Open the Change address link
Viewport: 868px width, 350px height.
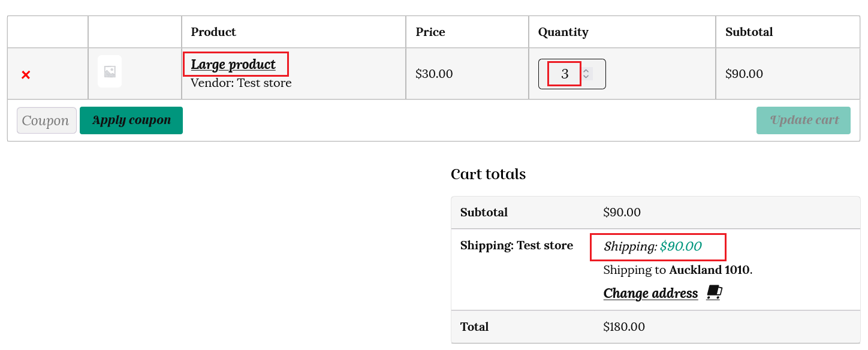pyautogui.click(x=650, y=293)
